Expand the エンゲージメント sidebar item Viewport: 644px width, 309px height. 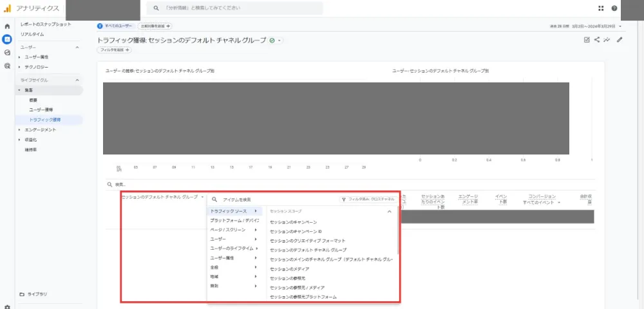tap(19, 129)
